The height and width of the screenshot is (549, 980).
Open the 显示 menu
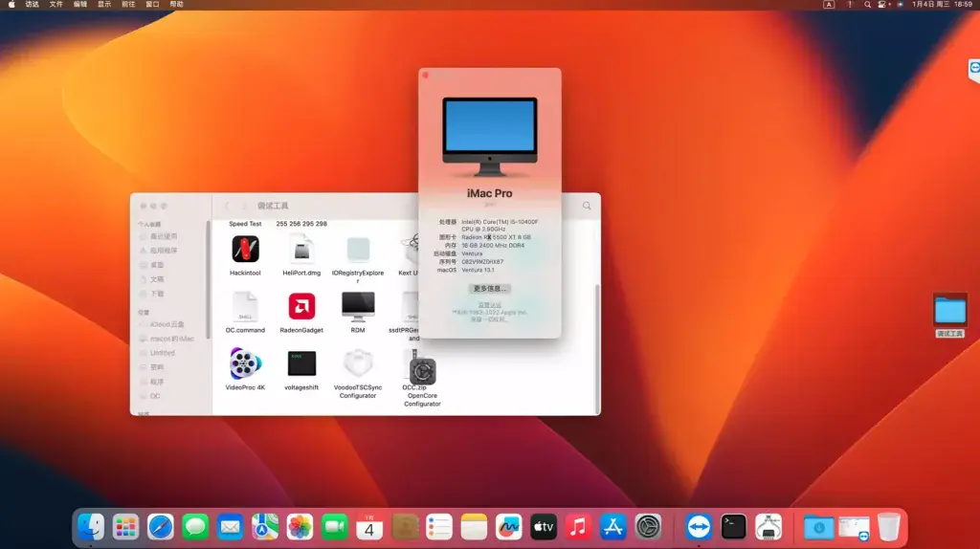[104, 5]
